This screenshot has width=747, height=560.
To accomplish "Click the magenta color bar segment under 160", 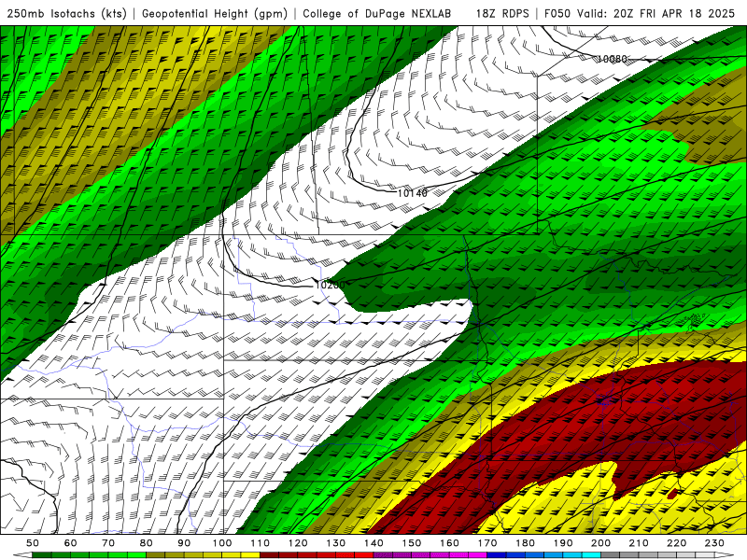I will tap(458, 555).
